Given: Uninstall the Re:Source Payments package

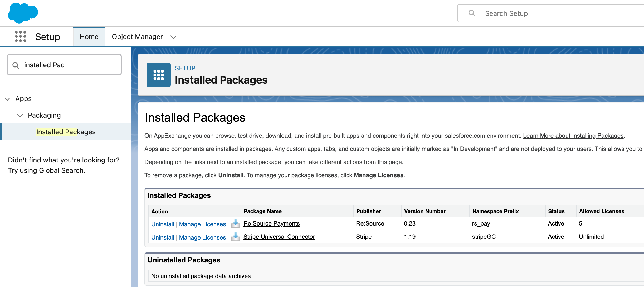Looking at the screenshot, I should click(x=163, y=224).
